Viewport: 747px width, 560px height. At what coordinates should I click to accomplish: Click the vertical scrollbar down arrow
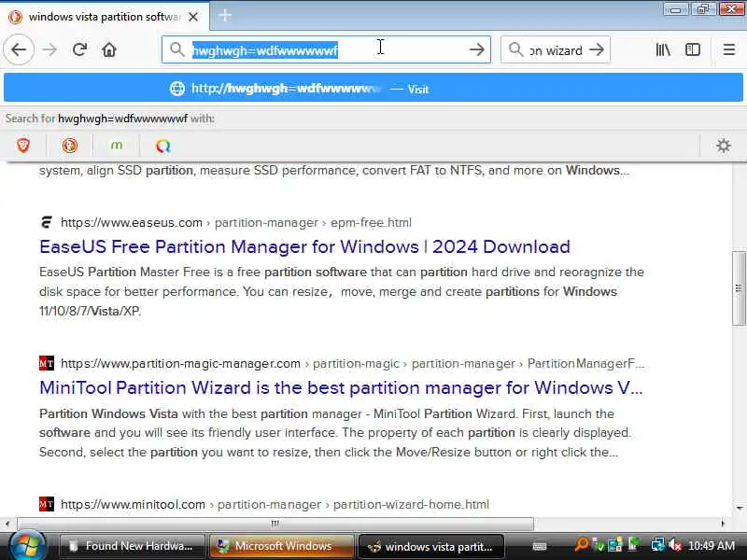[740, 508]
